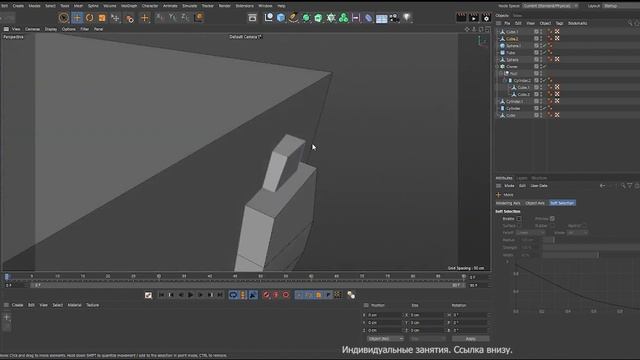The width and height of the screenshot is (640, 360).
Task: Click the Size Y input field
Action: [427, 322]
